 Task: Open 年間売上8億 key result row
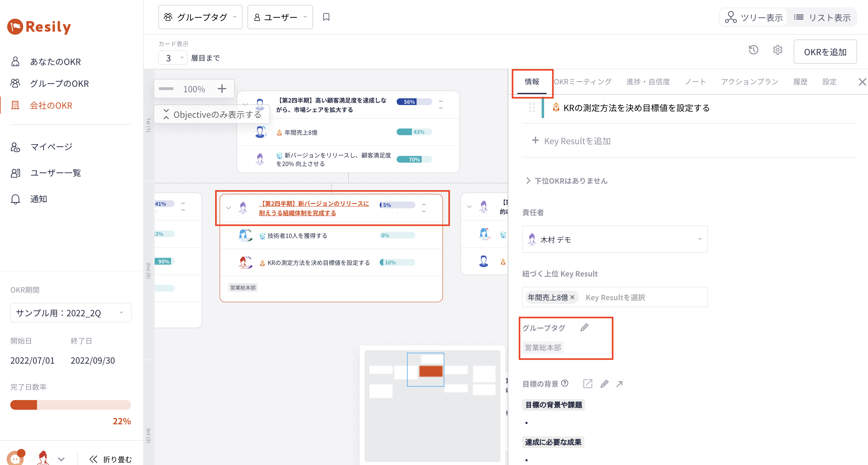[348, 132]
